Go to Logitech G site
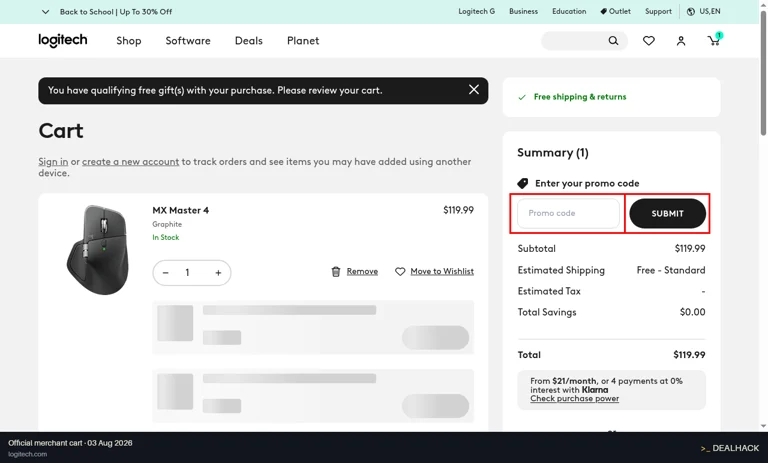This screenshot has height=463, width=768. (477, 11)
